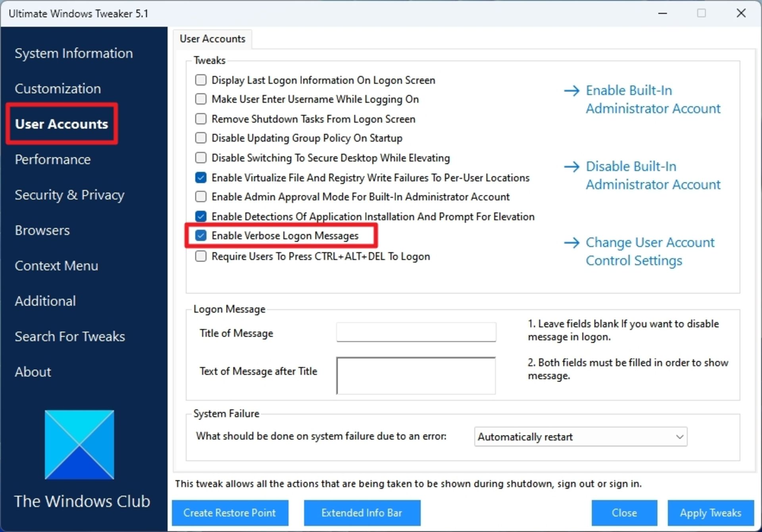Click the Title of Message input field
This screenshot has height=532, width=762.
[415, 332]
